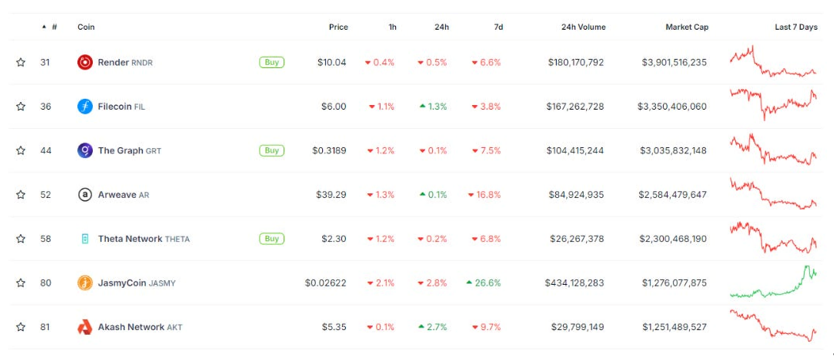Click The Graph logo icon
Viewport: 834px width, 360px height.
[85, 150]
